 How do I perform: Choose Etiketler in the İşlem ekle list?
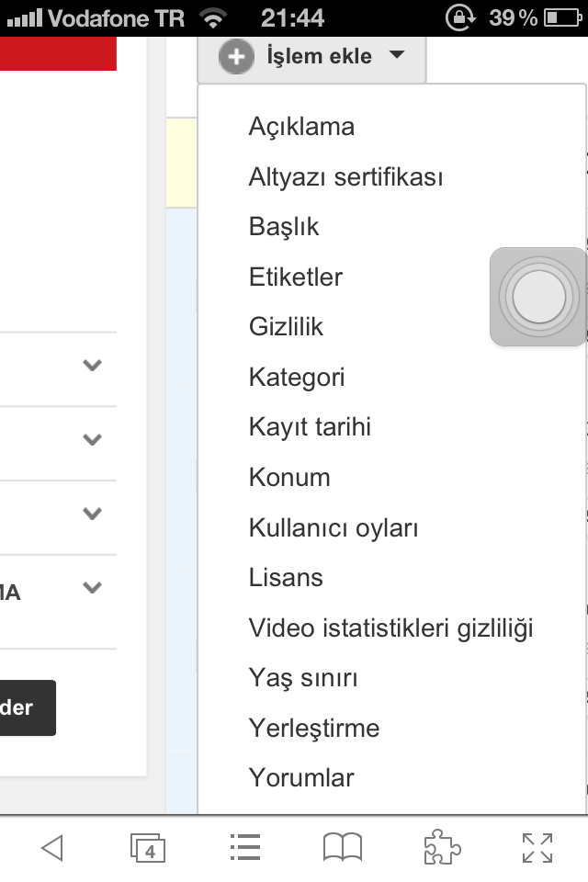point(296,277)
